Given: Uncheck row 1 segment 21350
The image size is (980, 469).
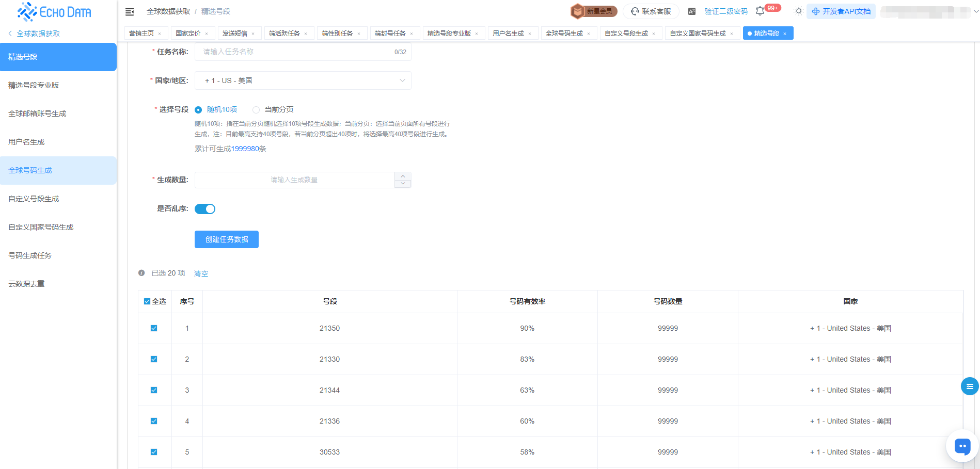Looking at the screenshot, I should (154, 328).
